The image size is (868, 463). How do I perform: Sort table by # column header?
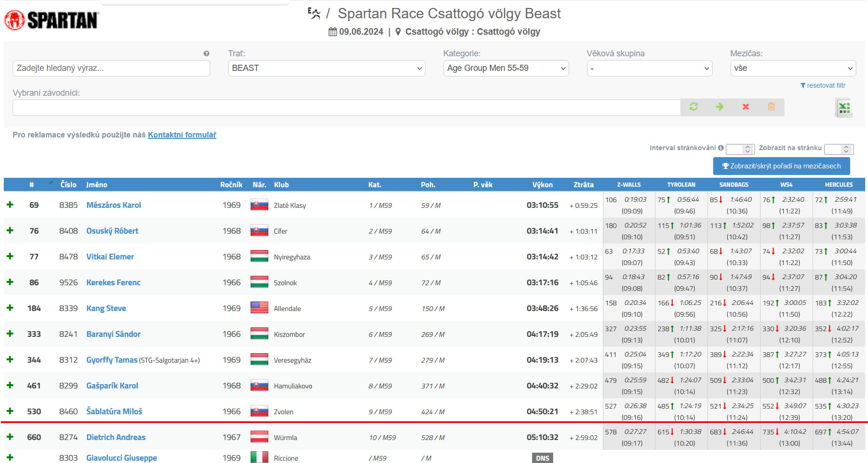pos(31,185)
